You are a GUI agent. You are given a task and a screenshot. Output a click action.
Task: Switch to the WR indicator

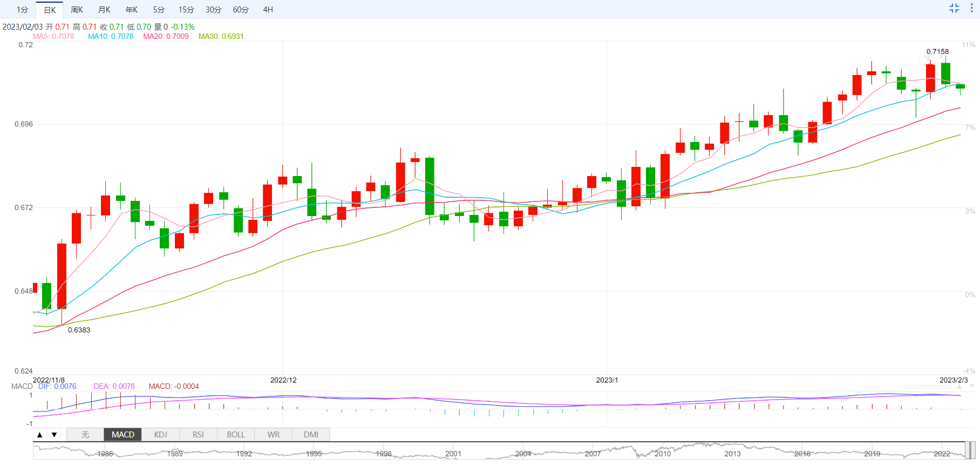pos(274,434)
